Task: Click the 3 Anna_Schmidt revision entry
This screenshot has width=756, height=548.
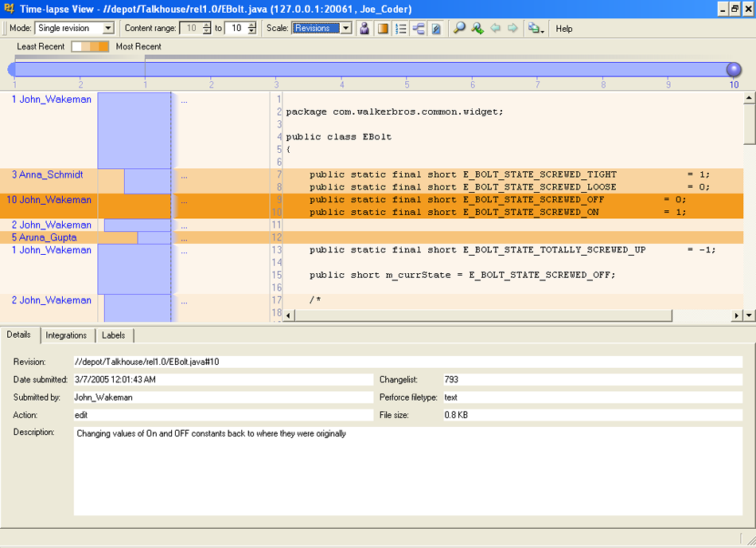Action: (x=47, y=174)
